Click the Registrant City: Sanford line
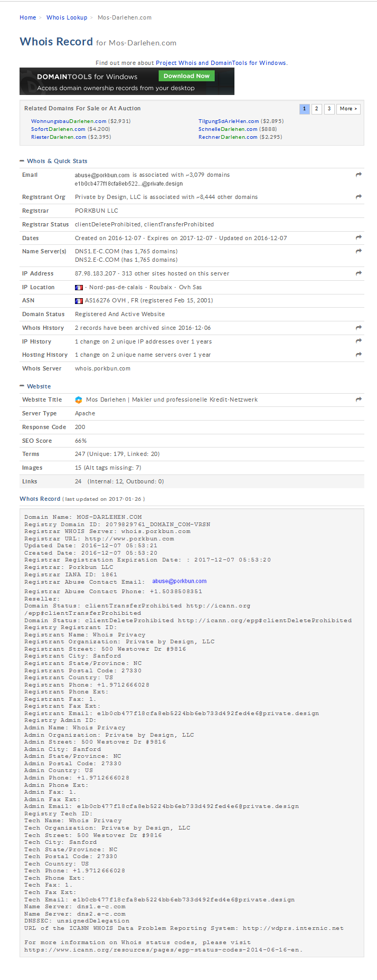 pyautogui.click(x=72, y=656)
